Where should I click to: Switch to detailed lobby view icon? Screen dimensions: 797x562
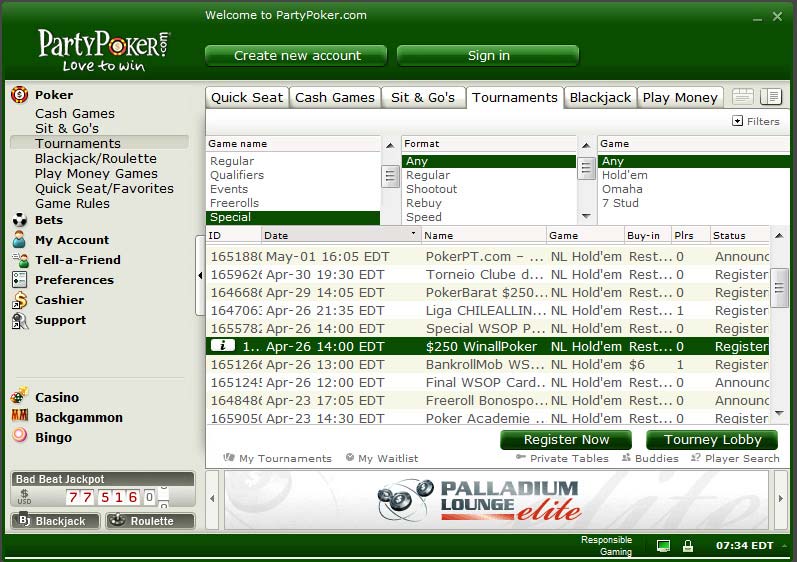tap(771, 97)
